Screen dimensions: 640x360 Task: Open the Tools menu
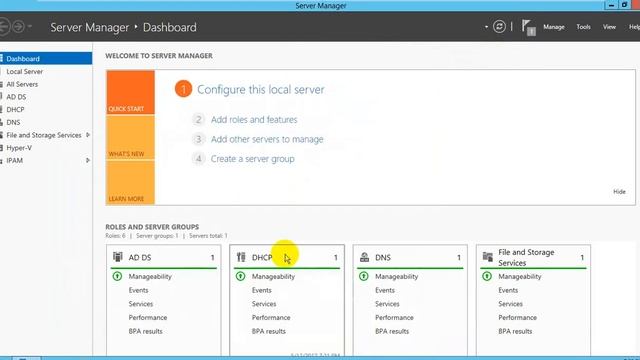(x=583, y=27)
